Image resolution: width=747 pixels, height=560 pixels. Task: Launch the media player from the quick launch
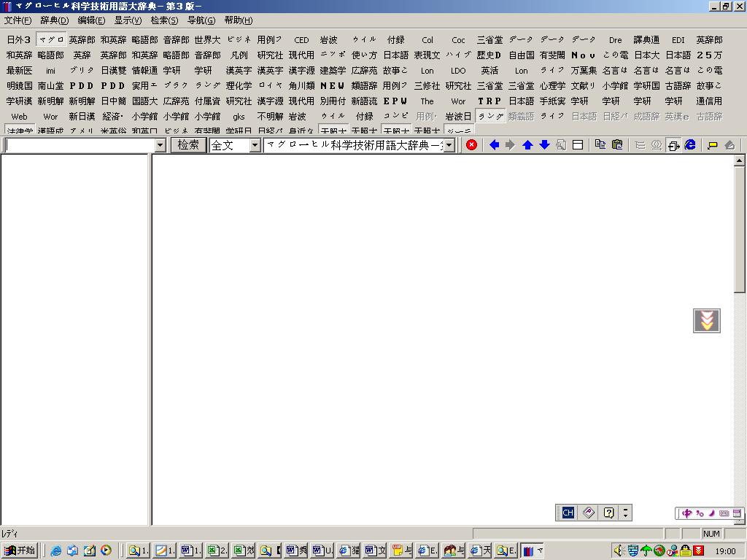[106, 551]
